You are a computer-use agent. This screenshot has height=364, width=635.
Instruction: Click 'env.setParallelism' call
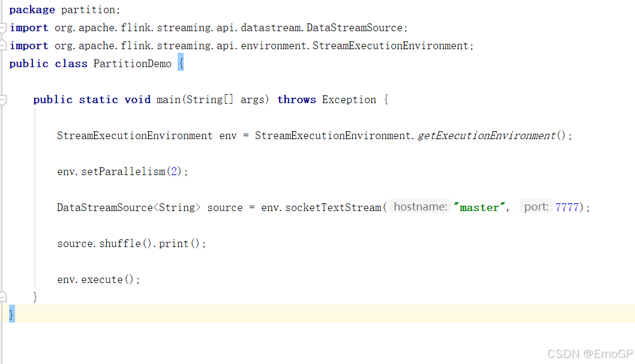pos(111,172)
